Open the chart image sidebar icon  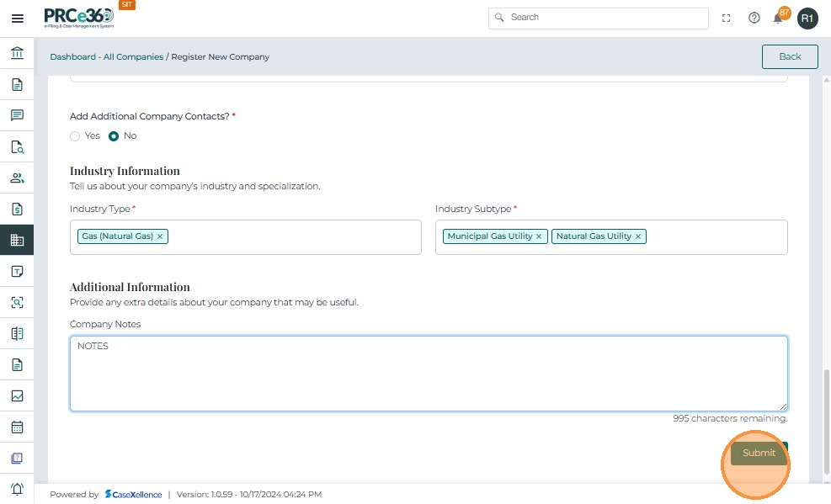pos(17,396)
